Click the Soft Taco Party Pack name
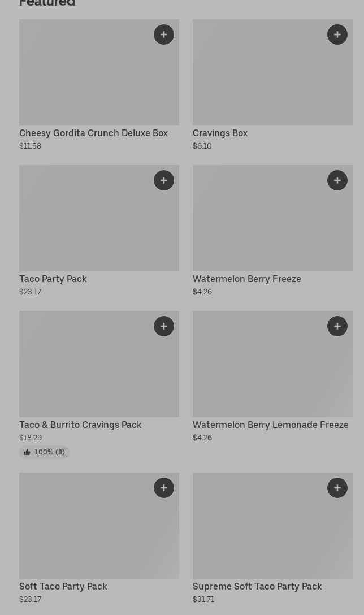The width and height of the screenshot is (364, 615). click(63, 586)
